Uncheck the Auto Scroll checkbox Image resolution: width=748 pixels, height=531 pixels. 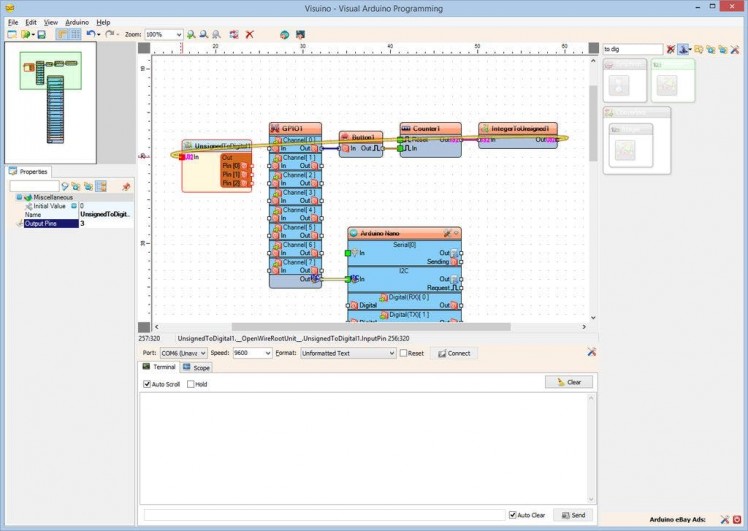point(147,384)
